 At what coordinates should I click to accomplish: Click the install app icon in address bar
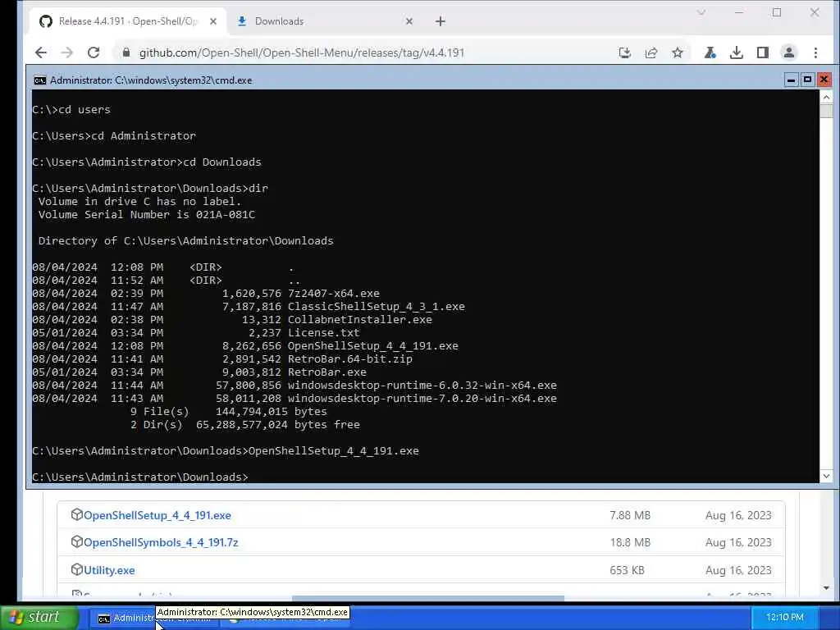[x=624, y=52]
